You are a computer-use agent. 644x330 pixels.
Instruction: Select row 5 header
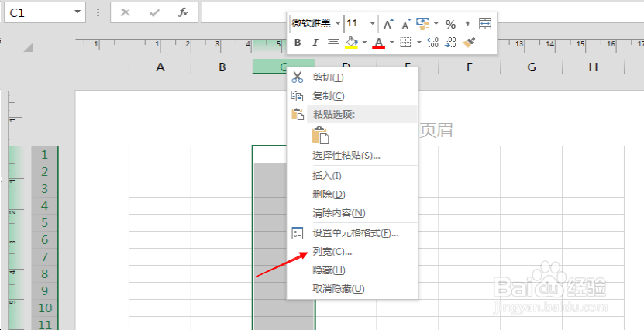(44, 223)
